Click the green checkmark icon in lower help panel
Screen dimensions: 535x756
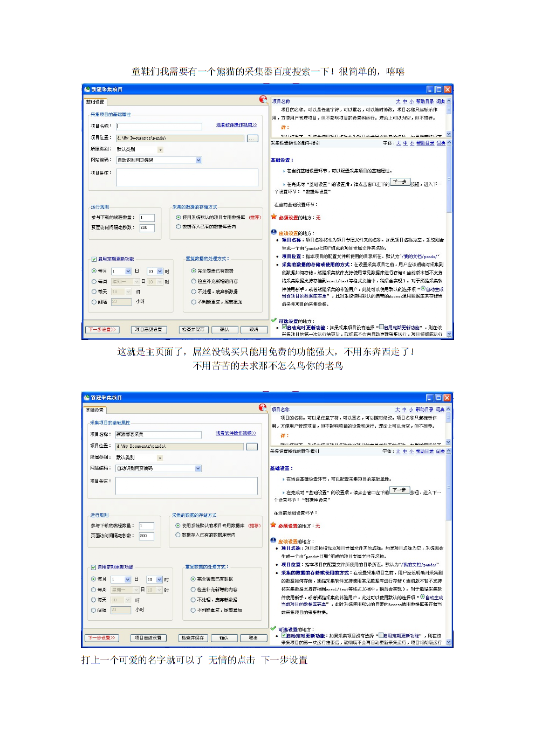point(273,628)
